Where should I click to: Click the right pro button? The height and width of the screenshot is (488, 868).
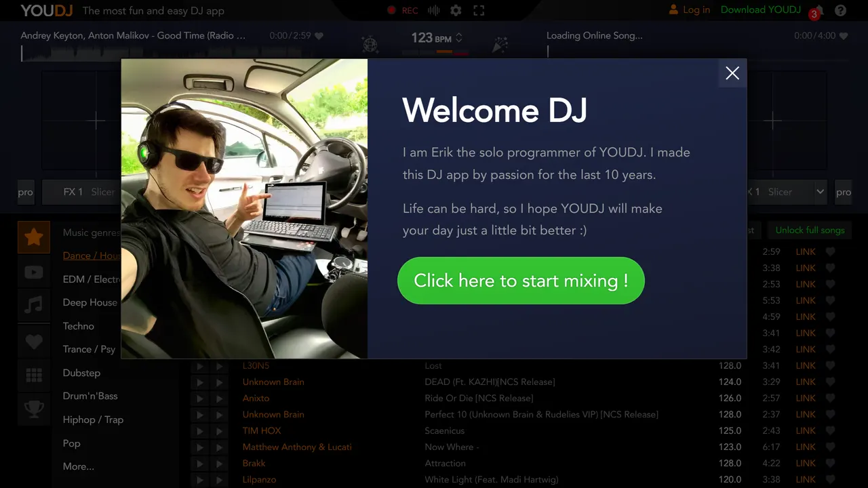click(x=844, y=192)
